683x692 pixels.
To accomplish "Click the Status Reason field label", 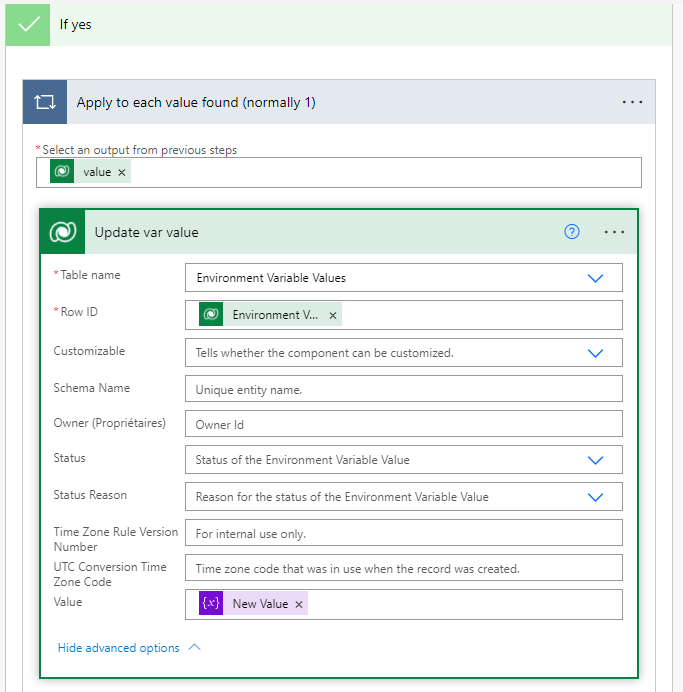I will [x=90, y=495].
